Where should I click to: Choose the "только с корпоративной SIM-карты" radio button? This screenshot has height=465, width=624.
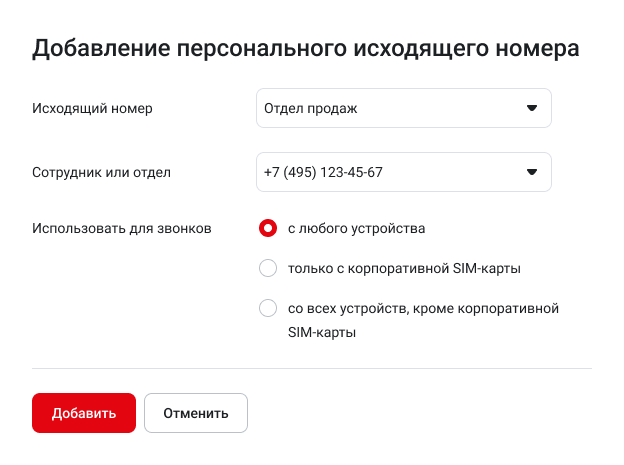(268, 268)
